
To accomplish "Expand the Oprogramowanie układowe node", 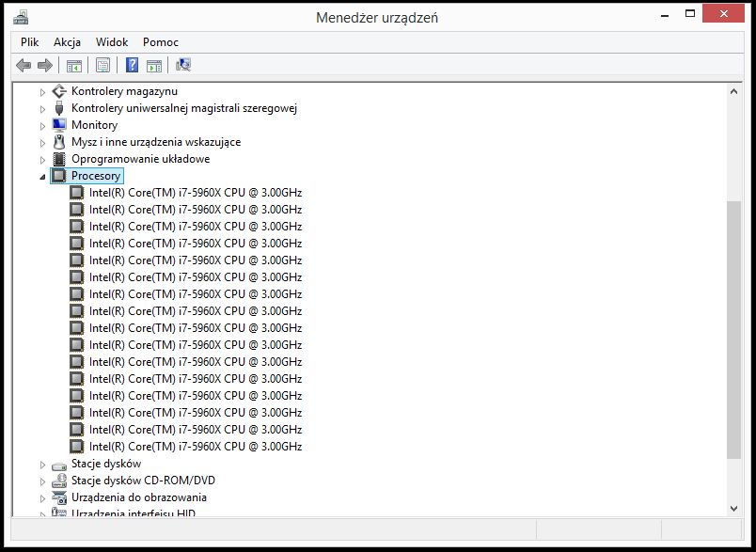I will (42, 159).
